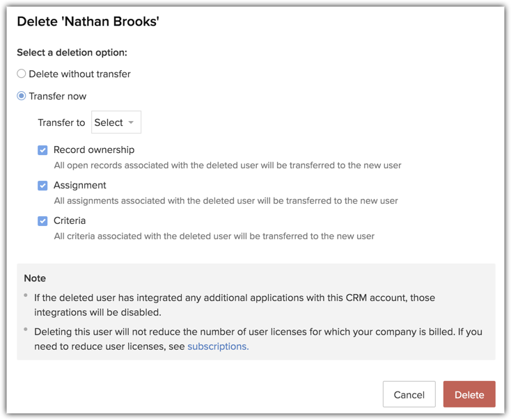Image resolution: width=511 pixels, height=420 pixels.
Task: Disable the Criteria checkbox
Action: [x=42, y=221]
